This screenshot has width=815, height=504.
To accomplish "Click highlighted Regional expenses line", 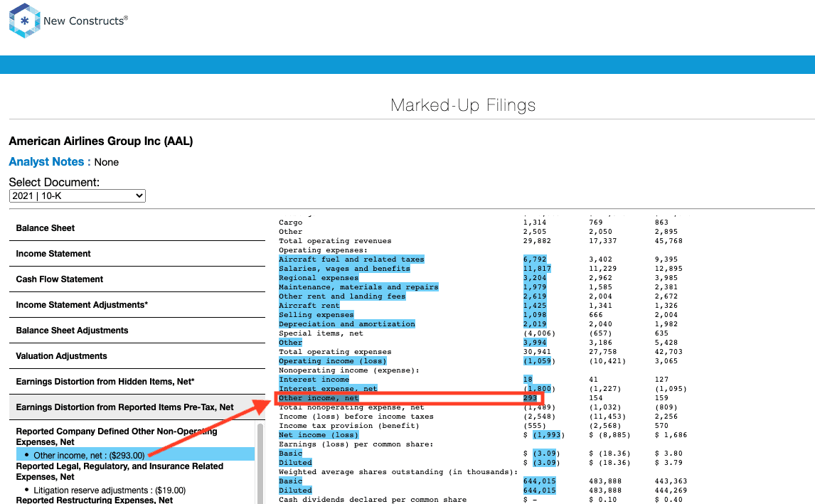I will click(x=319, y=278).
